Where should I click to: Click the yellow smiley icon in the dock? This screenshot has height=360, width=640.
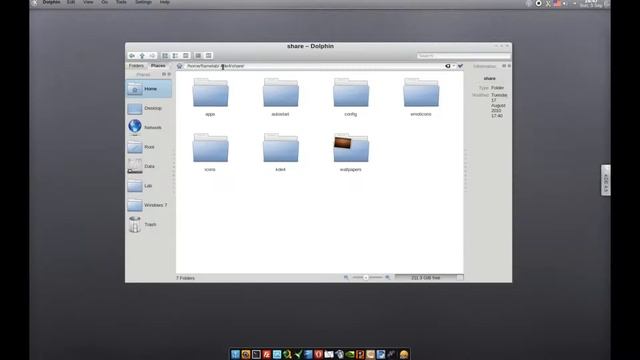(x=404, y=354)
